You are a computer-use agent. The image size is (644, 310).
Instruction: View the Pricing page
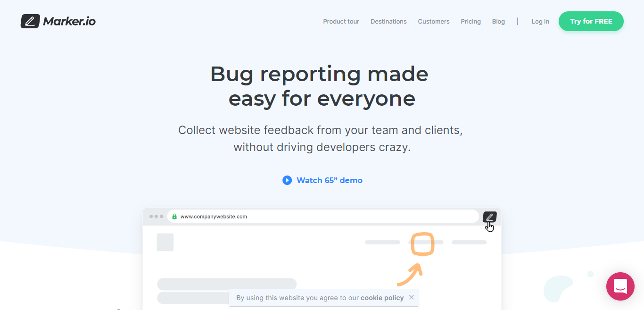471,22
